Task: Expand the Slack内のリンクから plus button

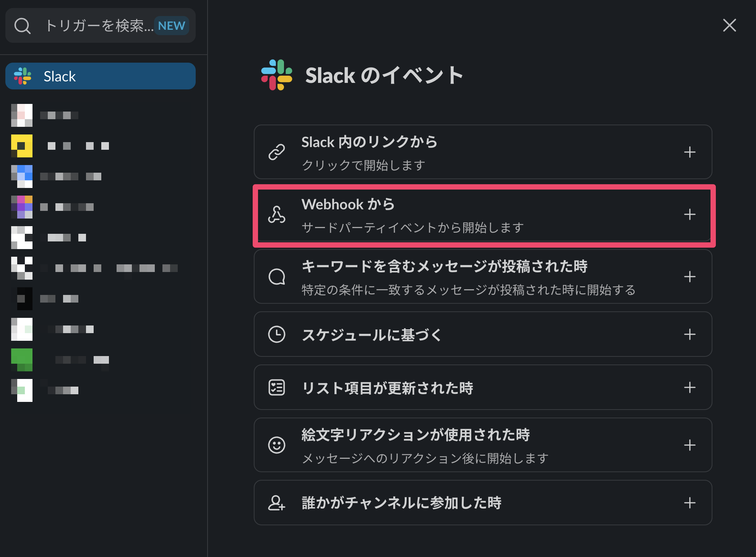Action: pyautogui.click(x=689, y=152)
